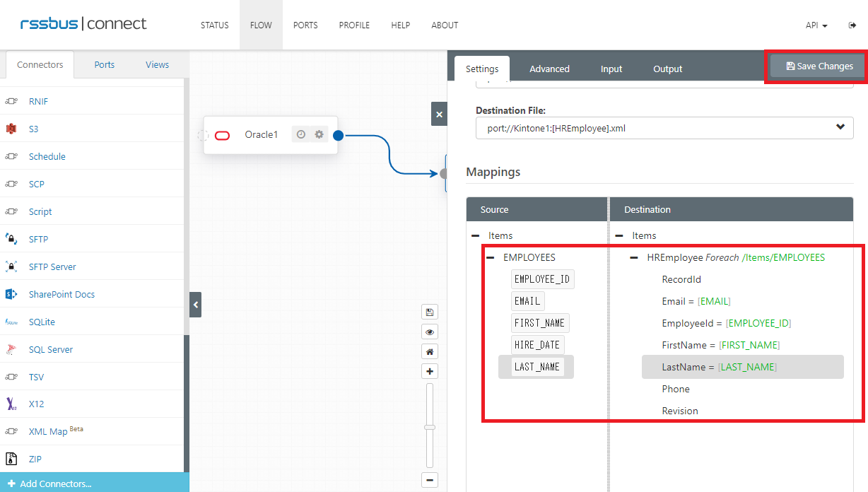Collapse the EMPLOYEES node in Source mapping
This screenshot has width=868, height=492.
[x=489, y=257]
